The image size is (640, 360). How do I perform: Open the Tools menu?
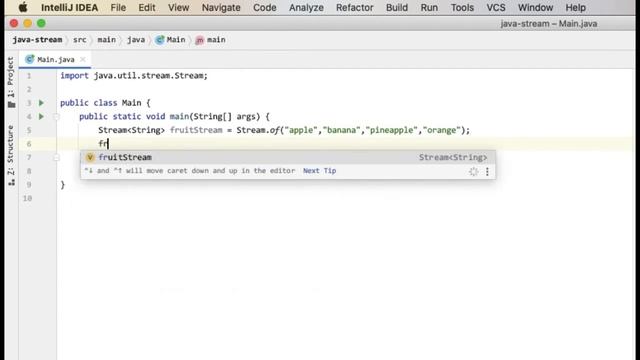462,7
